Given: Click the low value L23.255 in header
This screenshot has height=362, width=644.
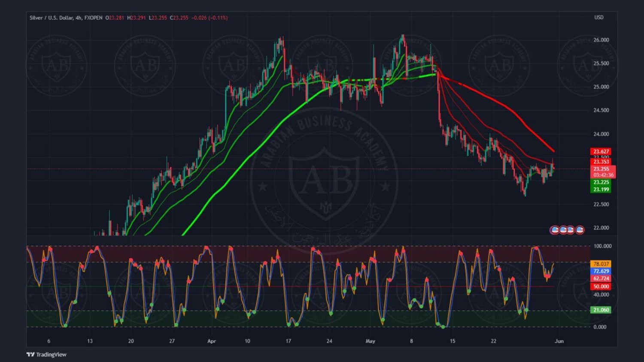Looking at the screenshot, I should pos(158,18).
